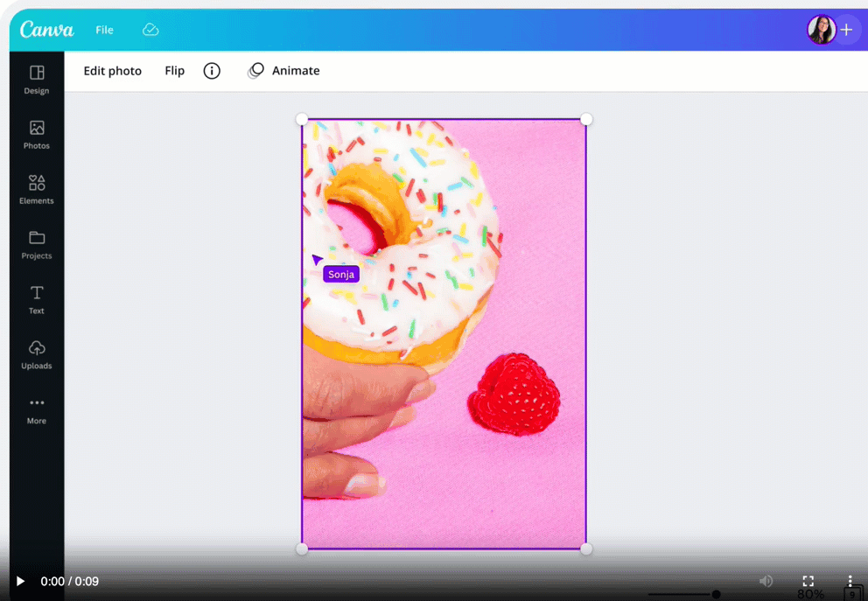Open the File menu
Viewport: 868px width, 601px height.
click(x=104, y=30)
